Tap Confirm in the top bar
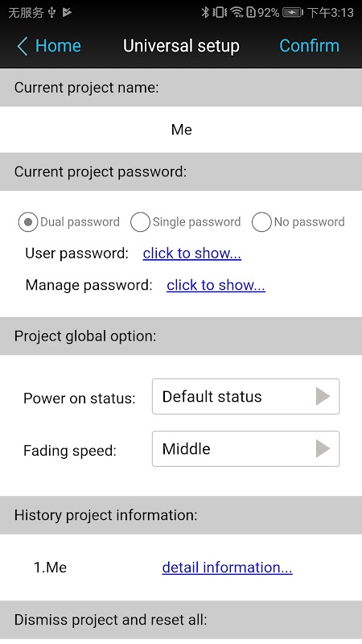 pos(310,46)
